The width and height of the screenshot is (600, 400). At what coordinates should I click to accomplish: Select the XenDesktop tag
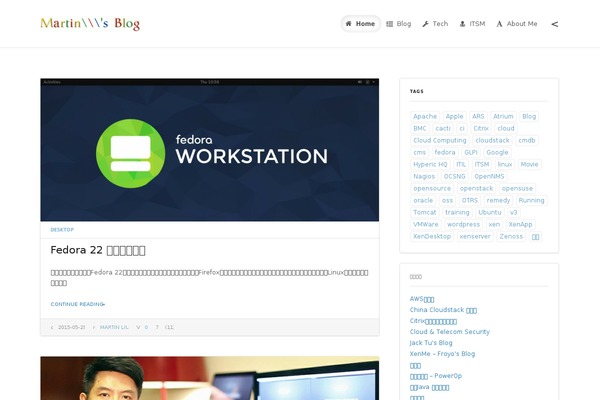point(432,236)
